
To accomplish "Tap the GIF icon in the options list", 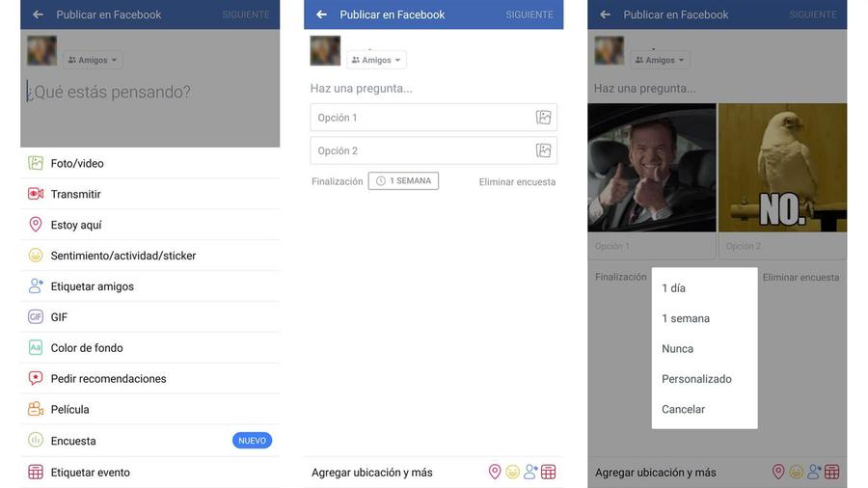I will pos(36,317).
